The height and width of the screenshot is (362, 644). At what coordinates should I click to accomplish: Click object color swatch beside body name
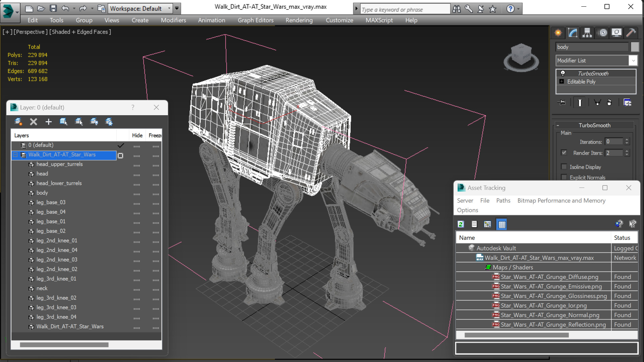tap(635, 47)
